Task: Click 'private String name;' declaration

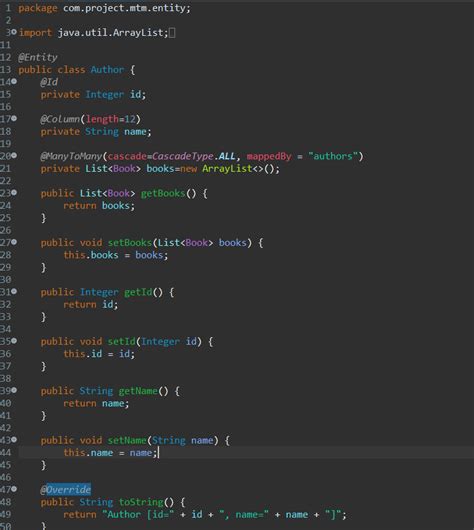Action: pyautogui.click(x=96, y=131)
